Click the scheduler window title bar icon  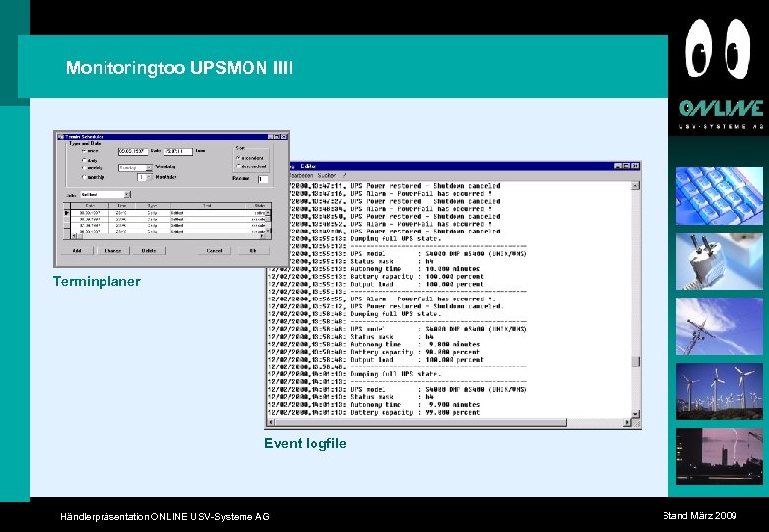pyautogui.click(x=61, y=137)
